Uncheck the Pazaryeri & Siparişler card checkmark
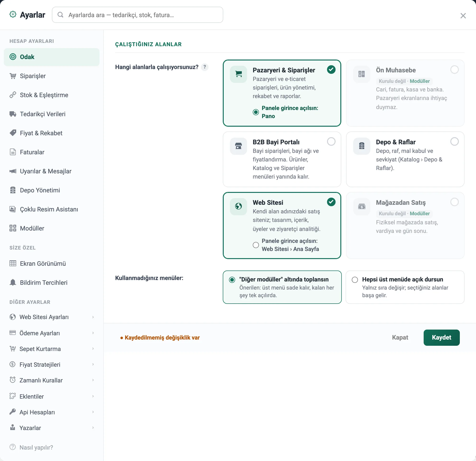This screenshot has width=476, height=461. [331, 70]
